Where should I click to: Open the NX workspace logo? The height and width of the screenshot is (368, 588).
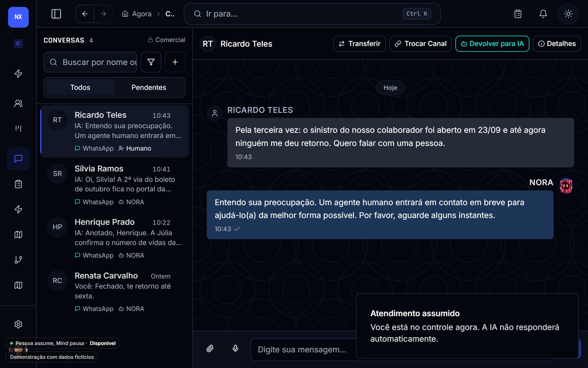click(x=18, y=17)
